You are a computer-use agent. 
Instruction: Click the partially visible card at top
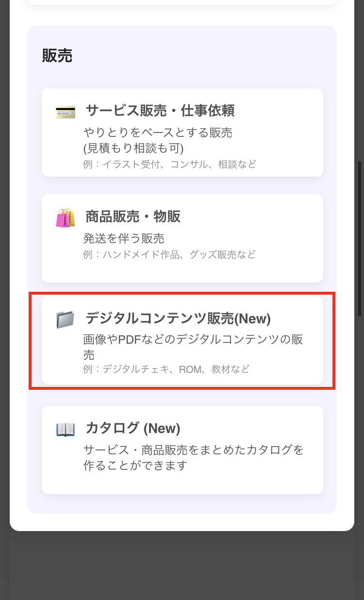pyautogui.click(x=182, y=2)
